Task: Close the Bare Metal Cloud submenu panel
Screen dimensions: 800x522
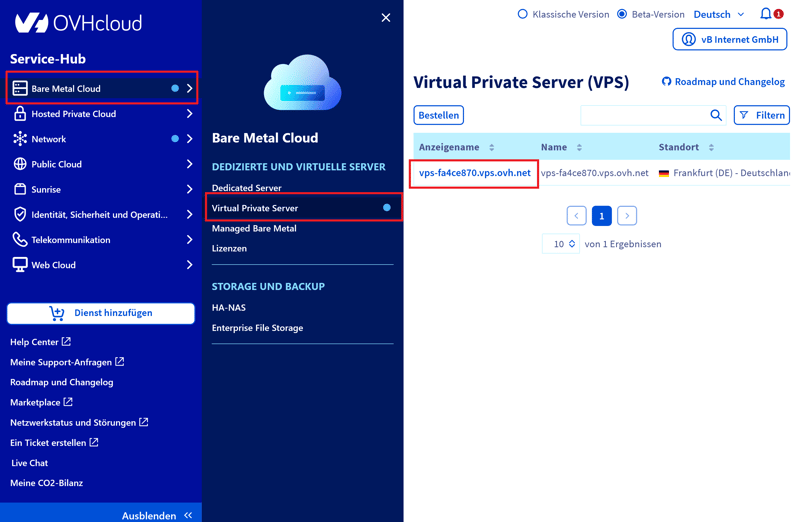Action: 386,18
